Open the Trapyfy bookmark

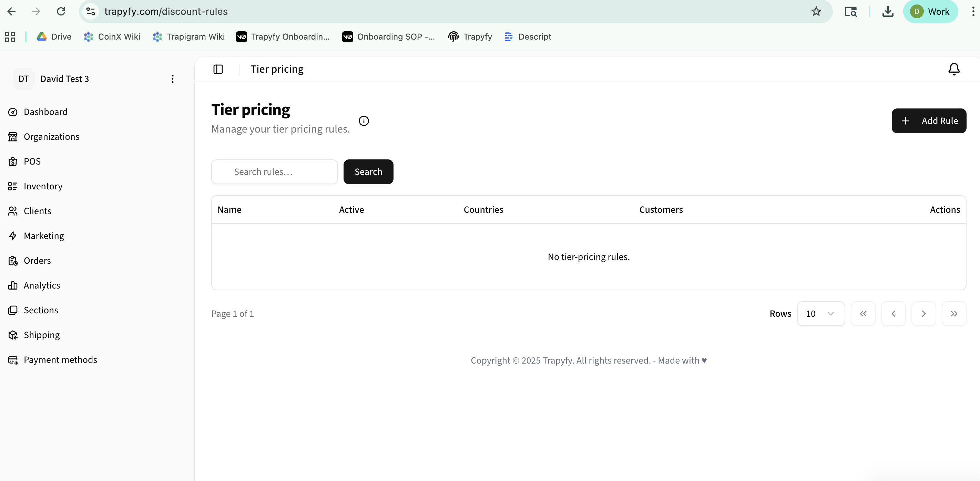[x=470, y=37]
